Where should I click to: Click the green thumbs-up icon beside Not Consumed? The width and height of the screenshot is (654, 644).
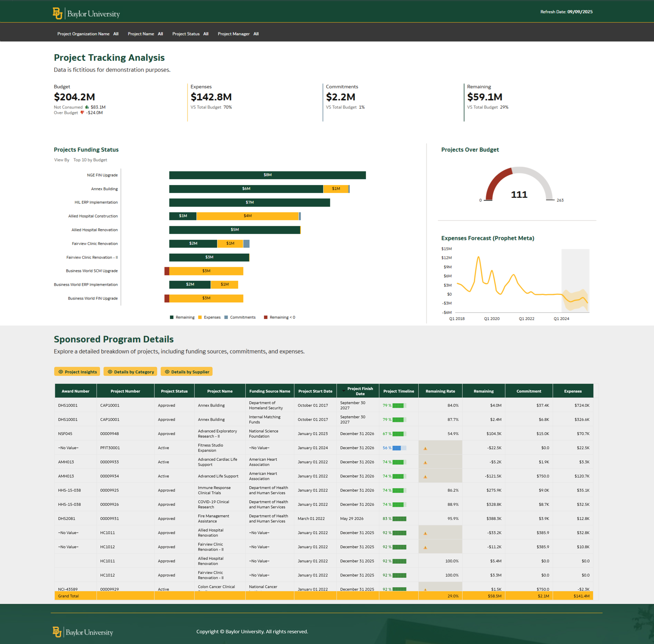point(87,107)
